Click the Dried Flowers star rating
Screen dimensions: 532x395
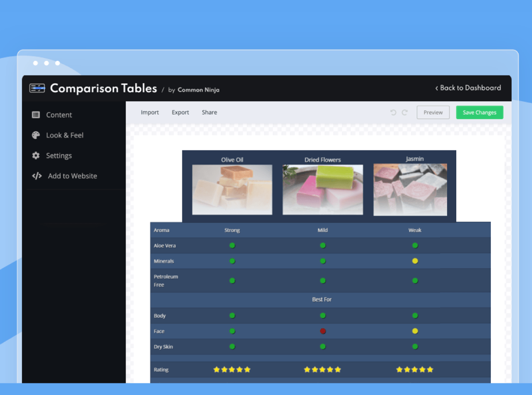point(322,370)
